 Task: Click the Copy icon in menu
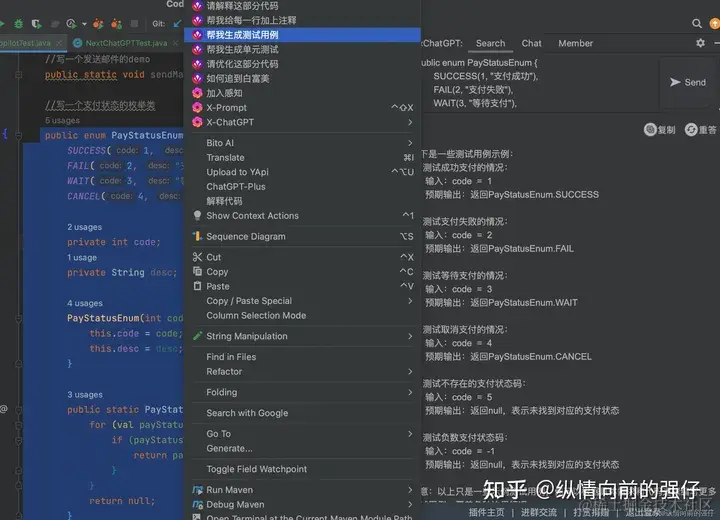coord(197,271)
